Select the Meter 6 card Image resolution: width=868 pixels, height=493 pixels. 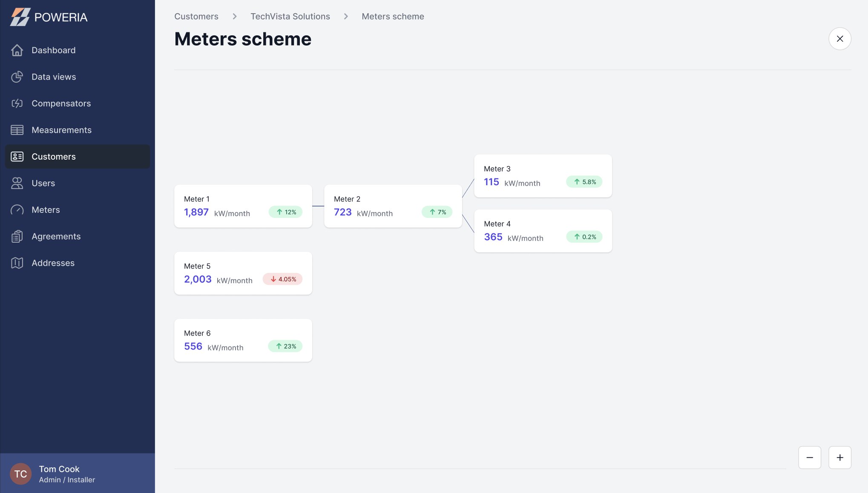tap(243, 341)
